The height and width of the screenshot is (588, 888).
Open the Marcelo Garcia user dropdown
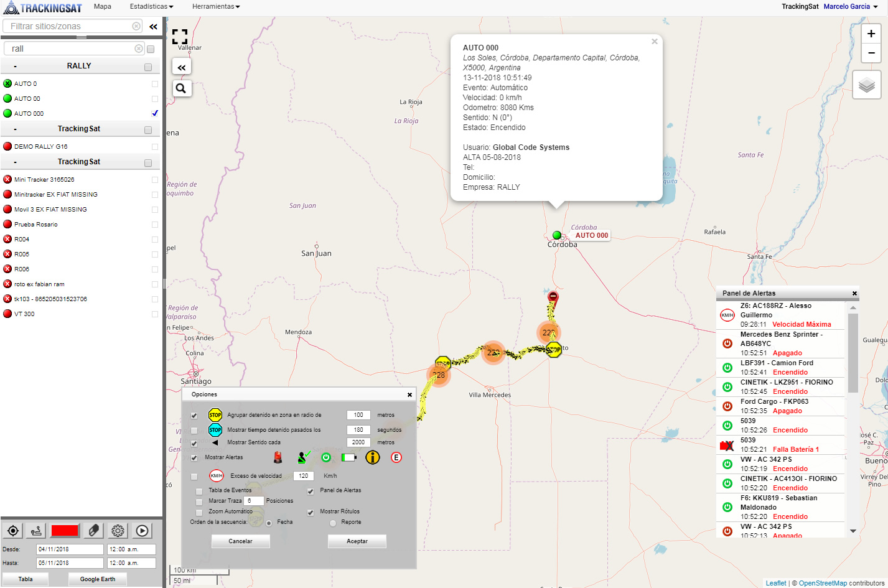(851, 6)
